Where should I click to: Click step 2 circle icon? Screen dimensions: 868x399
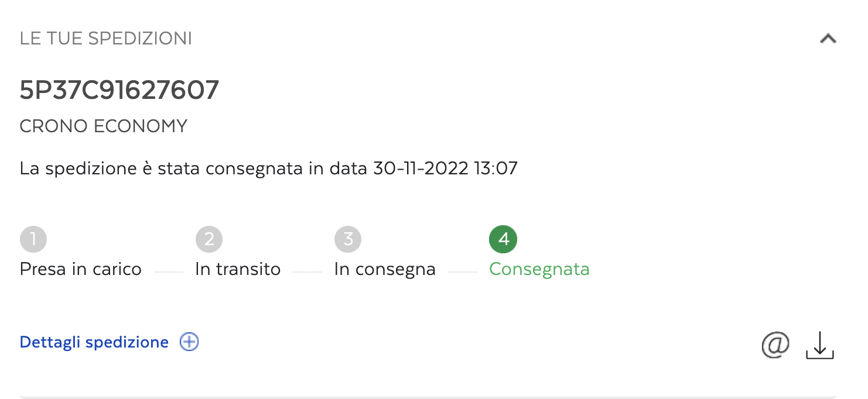point(209,239)
